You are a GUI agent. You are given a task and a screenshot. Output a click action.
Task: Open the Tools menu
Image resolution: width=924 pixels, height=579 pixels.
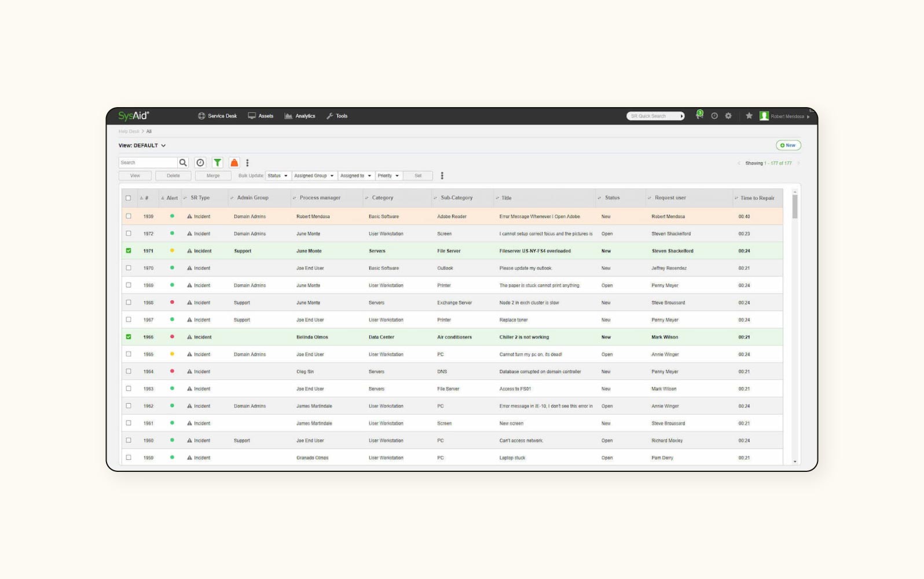tap(337, 116)
